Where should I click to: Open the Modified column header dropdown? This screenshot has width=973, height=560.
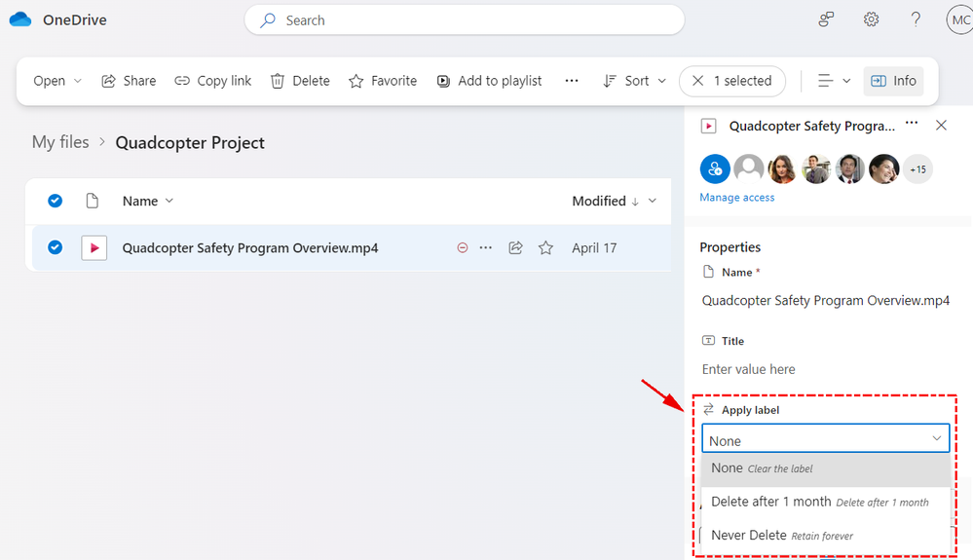tap(614, 201)
